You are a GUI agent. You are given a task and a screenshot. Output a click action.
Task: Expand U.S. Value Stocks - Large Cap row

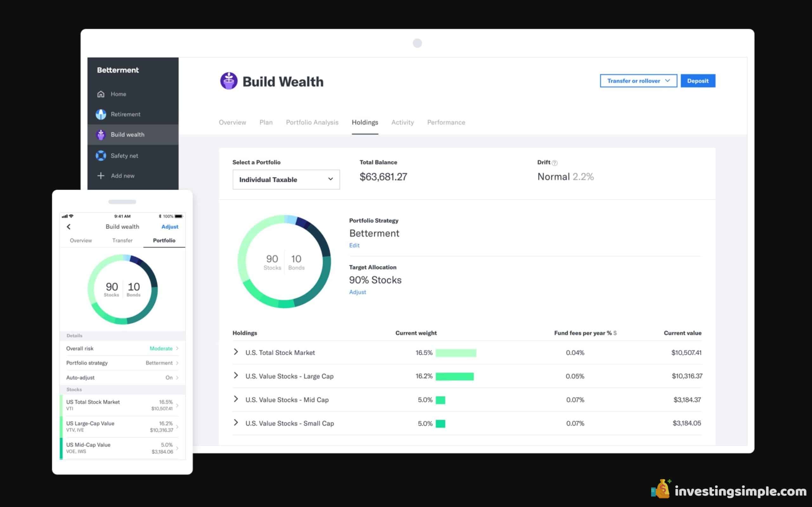[236, 375]
